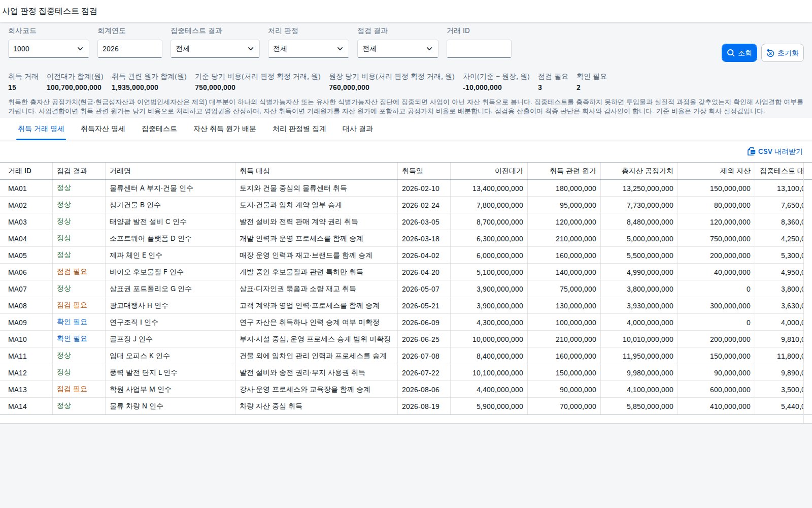812x508 pixels.
Task: Click 제과 체인 E 인수 cell
Action: (x=171, y=255)
